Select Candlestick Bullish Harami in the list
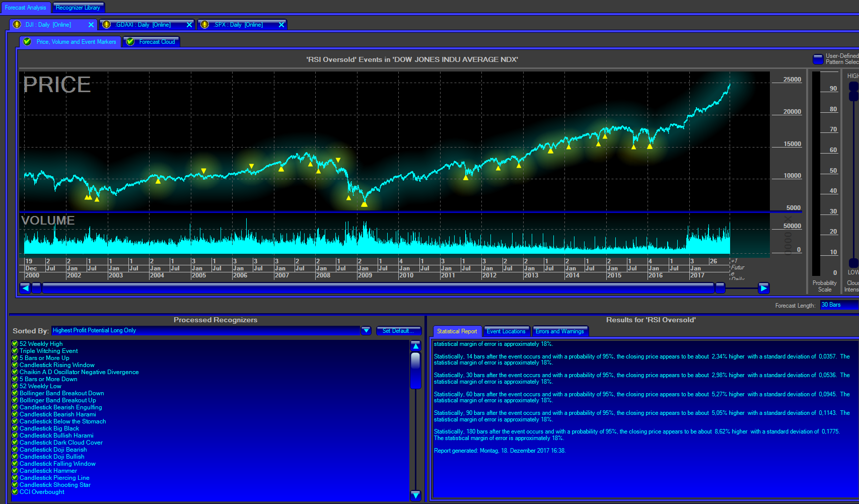The width and height of the screenshot is (859, 504). pyautogui.click(x=56, y=436)
